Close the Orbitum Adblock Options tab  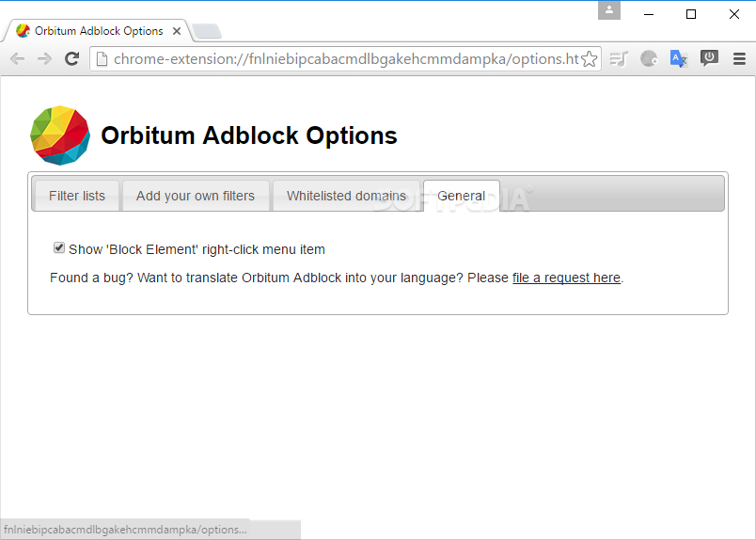177,31
